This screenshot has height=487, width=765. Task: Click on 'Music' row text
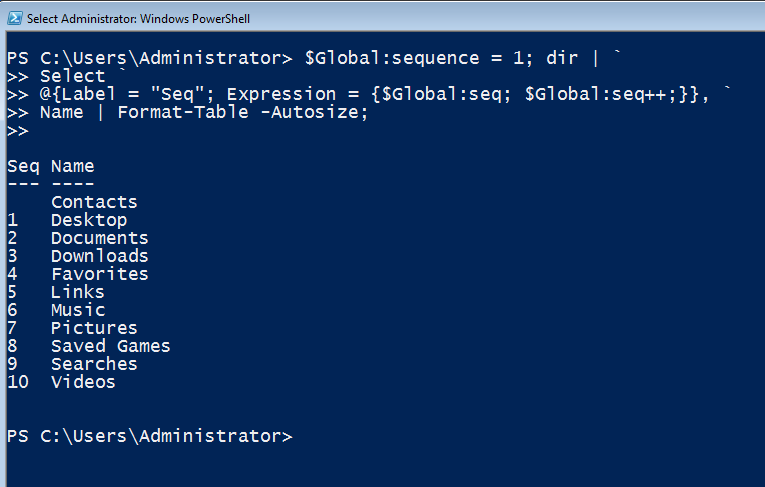point(78,310)
